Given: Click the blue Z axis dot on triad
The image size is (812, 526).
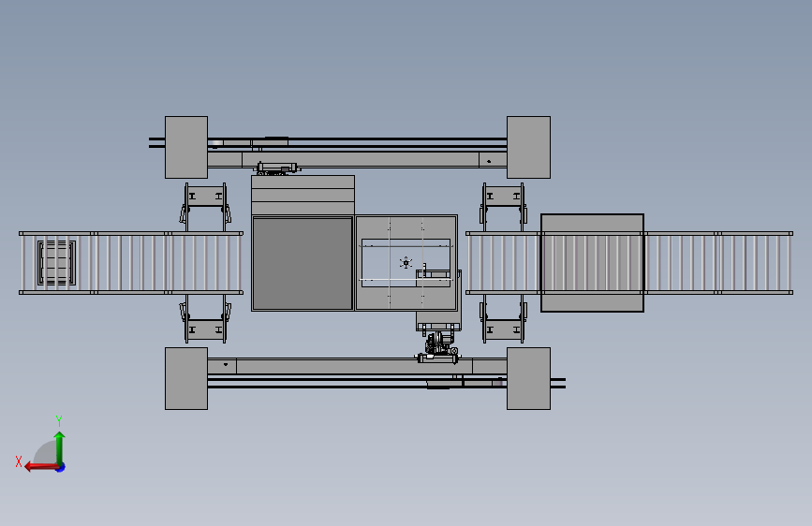Looking at the screenshot, I should [x=61, y=467].
